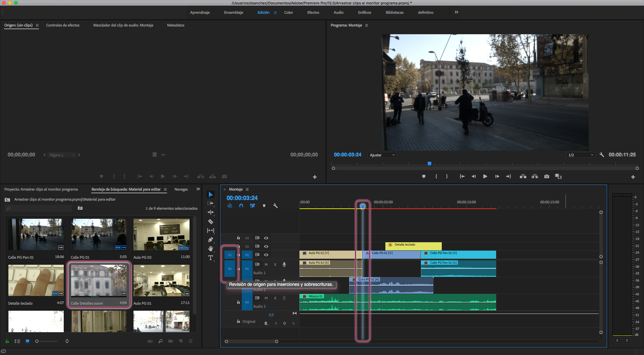Viewport: 644px width, 355px height.
Task: Open the Ajustar zoom level dropdown
Action: coord(382,155)
